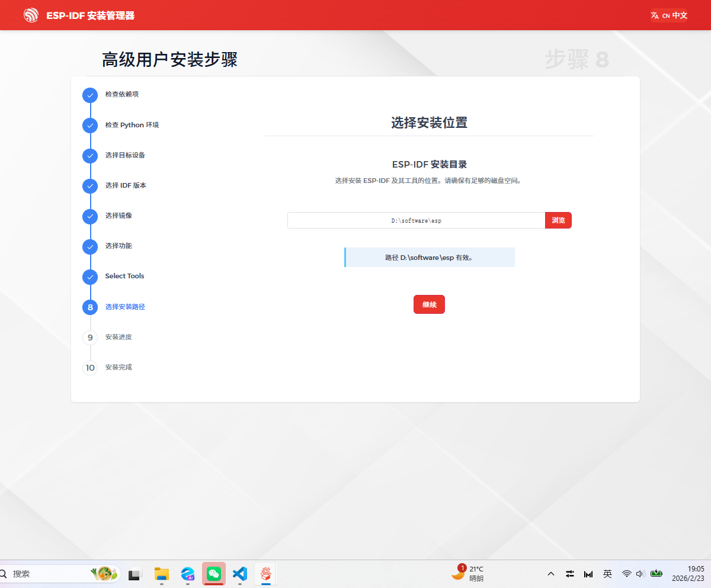
Task: Click the checkmark for 选择目标设备 step
Action: coord(90,156)
